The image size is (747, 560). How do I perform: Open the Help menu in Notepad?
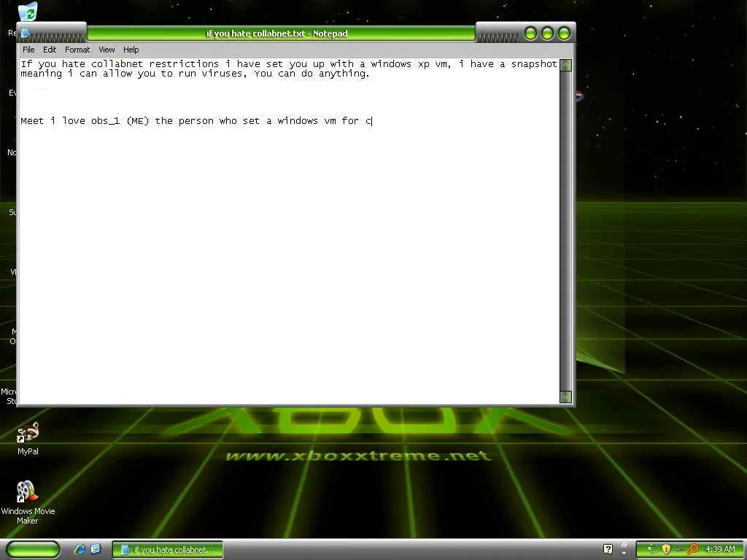pos(131,50)
